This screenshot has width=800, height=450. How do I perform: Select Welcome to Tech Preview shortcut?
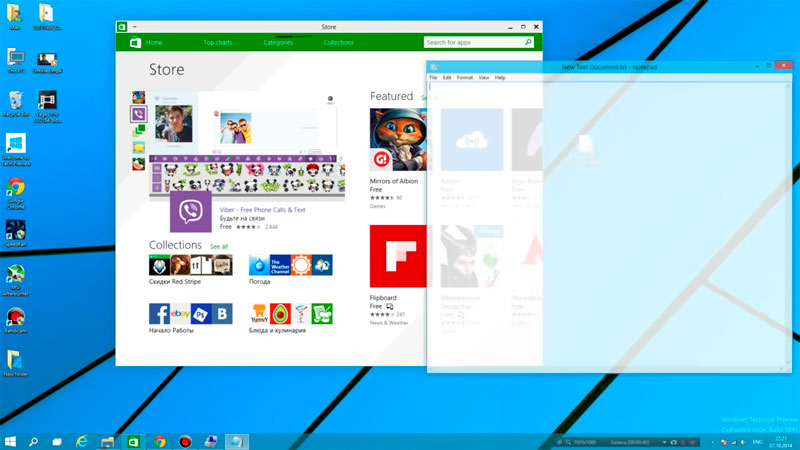tap(16, 149)
